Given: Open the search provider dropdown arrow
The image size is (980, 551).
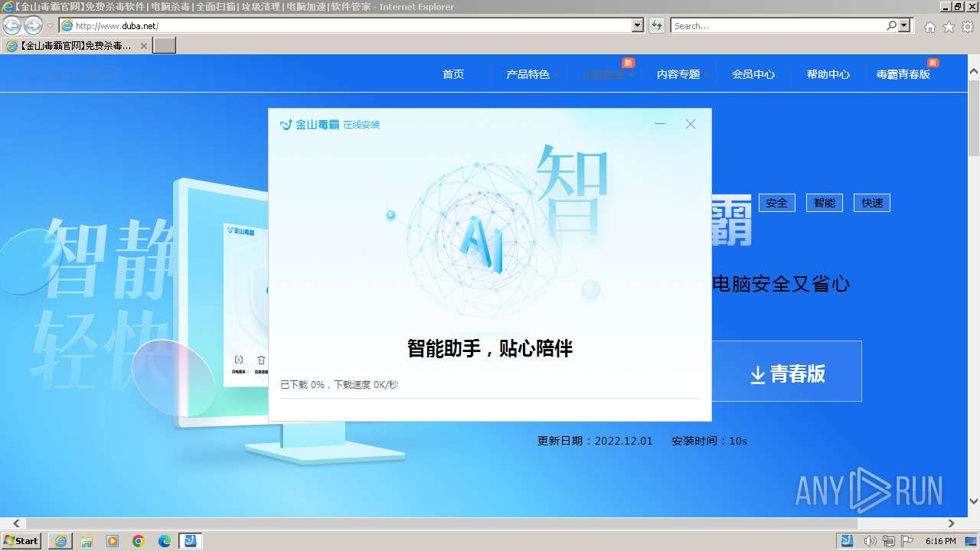Looking at the screenshot, I should tap(905, 25).
